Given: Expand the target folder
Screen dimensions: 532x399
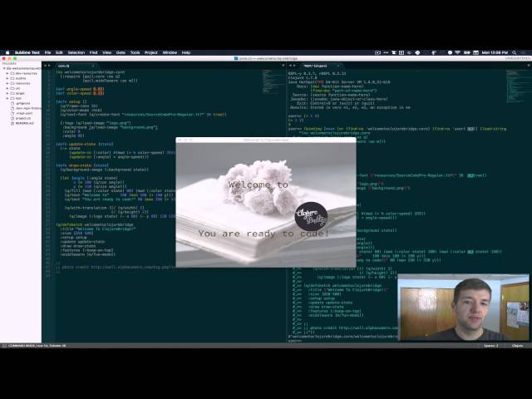Looking at the screenshot, I should [x=7, y=93].
